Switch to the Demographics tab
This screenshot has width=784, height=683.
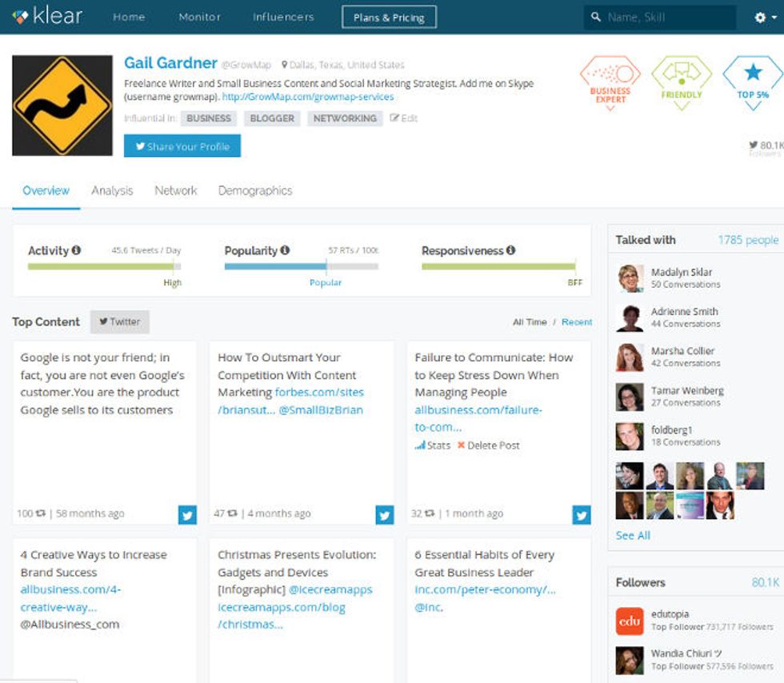pyautogui.click(x=255, y=190)
